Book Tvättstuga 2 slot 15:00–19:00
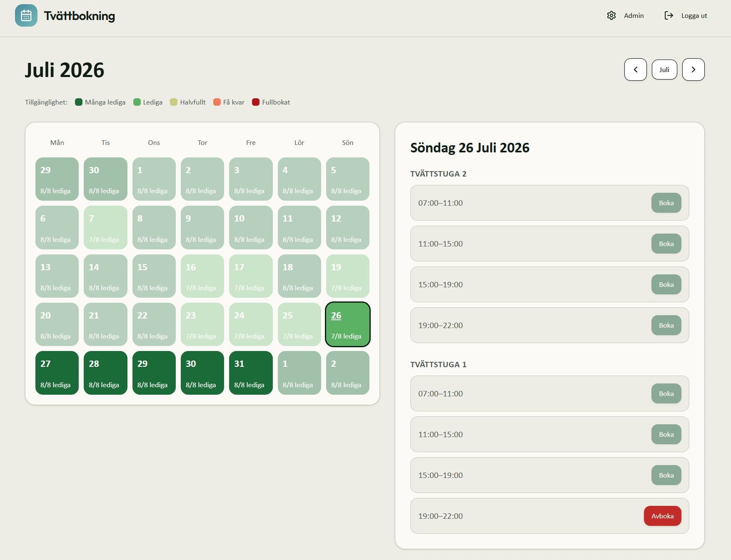This screenshot has width=731, height=560. [666, 284]
